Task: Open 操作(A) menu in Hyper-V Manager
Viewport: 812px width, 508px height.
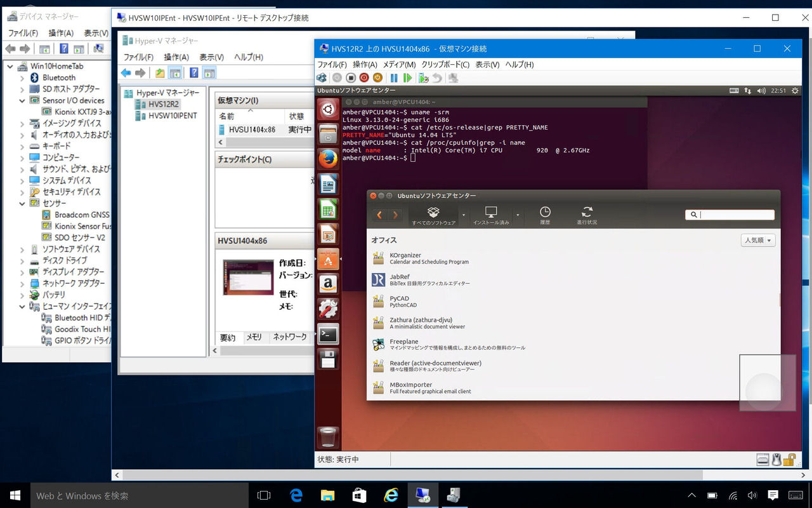Action: [176, 57]
